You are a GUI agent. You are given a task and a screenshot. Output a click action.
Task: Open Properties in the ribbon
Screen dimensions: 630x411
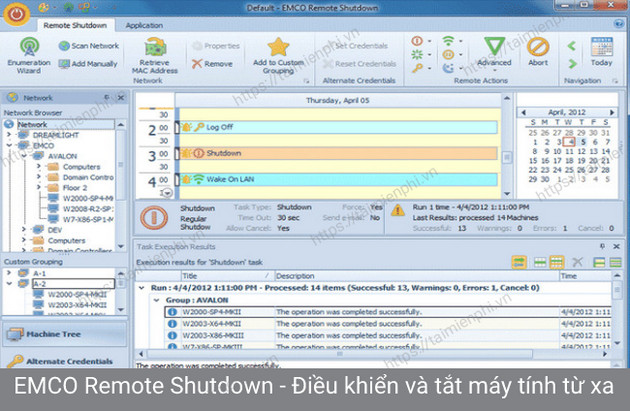tap(216, 46)
